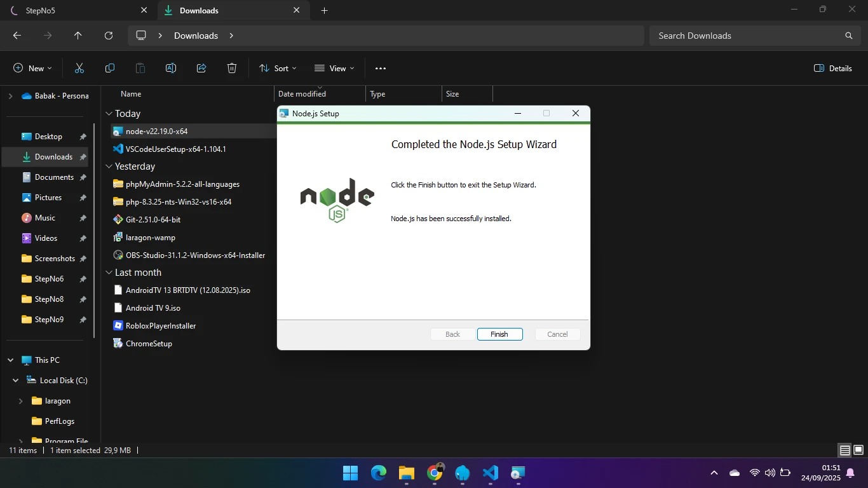Switch to details list view in status bar
Viewport: 868px width, 488px height.
844,451
